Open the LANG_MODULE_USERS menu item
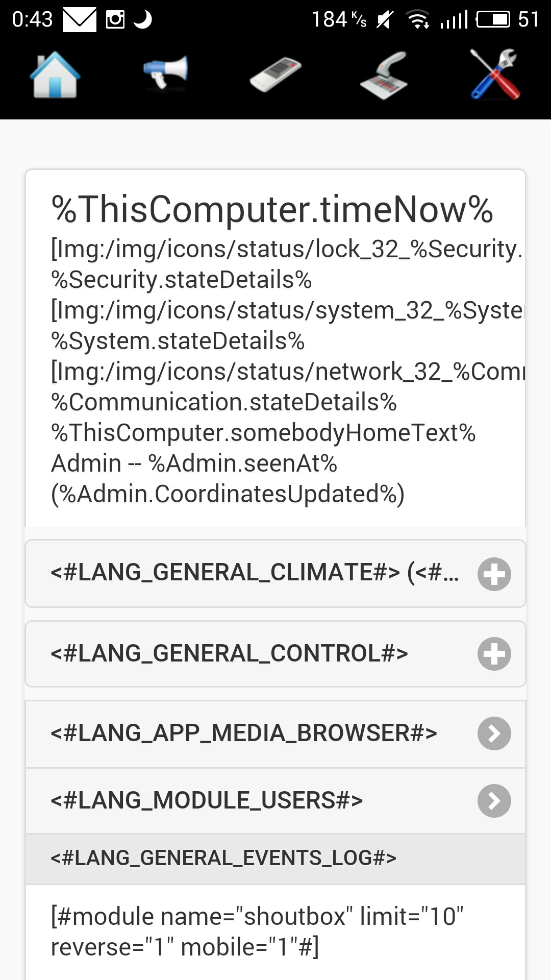This screenshot has width=551, height=980. tap(207, 800)
